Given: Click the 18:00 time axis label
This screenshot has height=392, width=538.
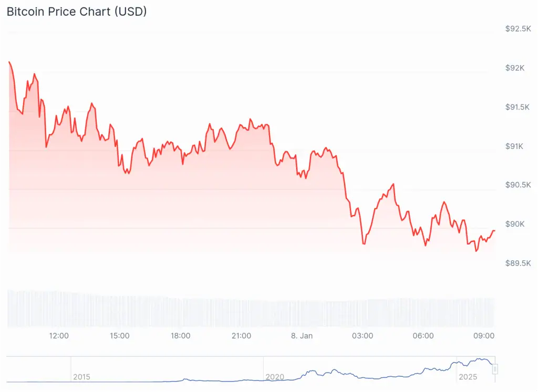Looking at the screenshot, I should click(180, 336).
